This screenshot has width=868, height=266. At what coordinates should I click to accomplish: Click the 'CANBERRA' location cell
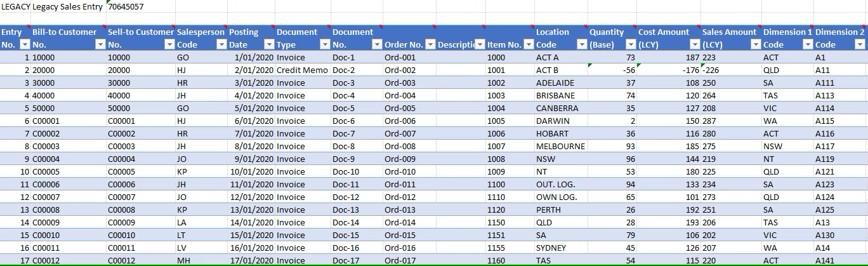[x=562, y=108]
